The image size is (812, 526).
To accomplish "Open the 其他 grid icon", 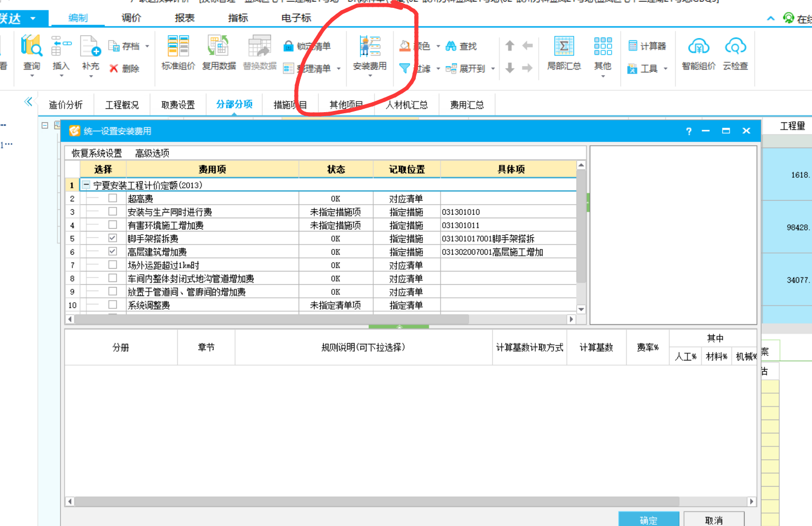I will pyautogui.click(x=603, y=46).
